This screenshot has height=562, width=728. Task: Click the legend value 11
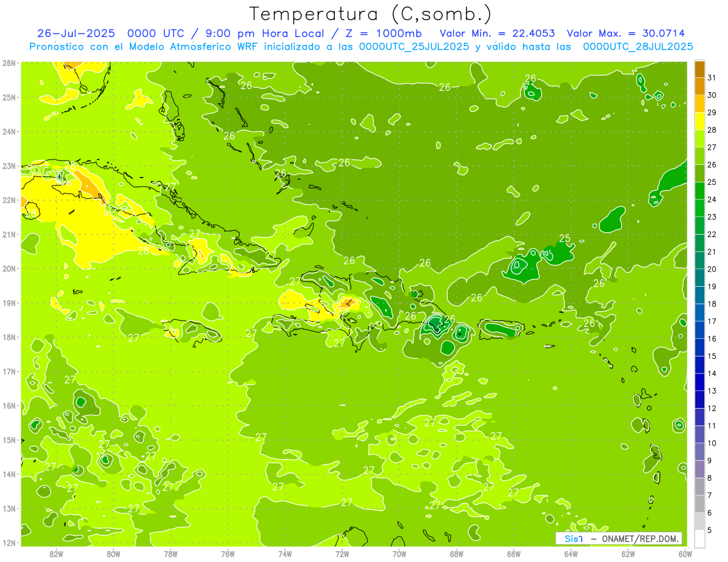tap(712, 426)
